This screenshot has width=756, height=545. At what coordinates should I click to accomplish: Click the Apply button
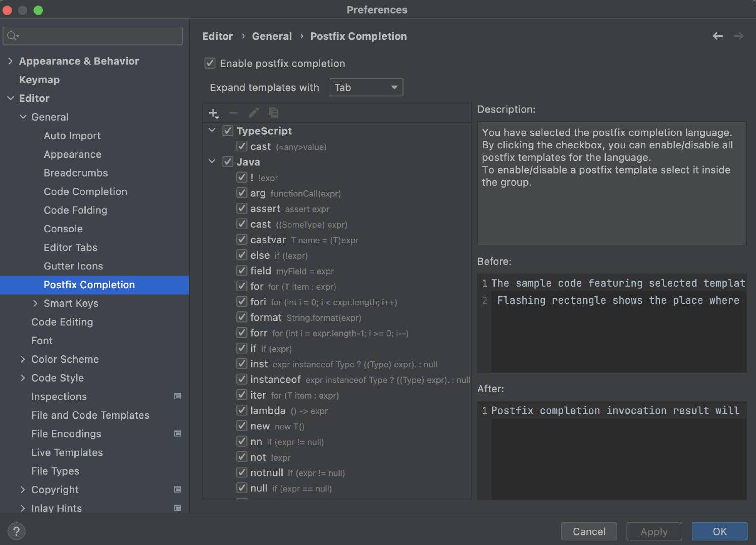tap(654, 531)
